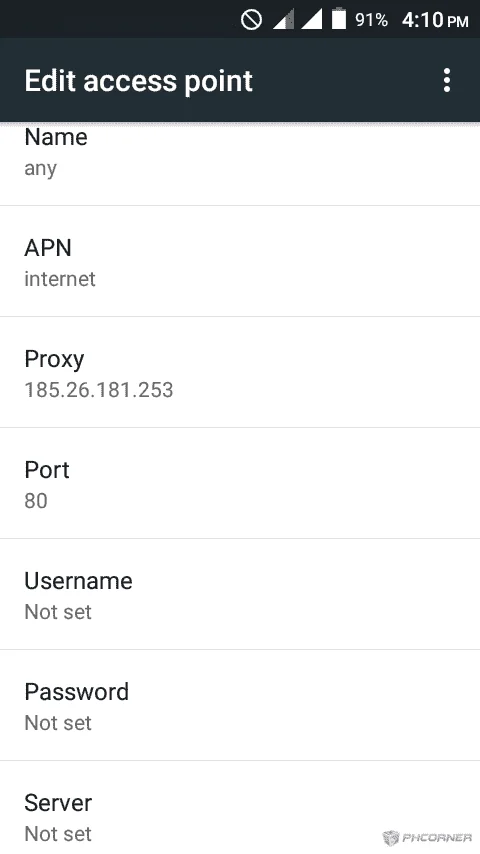Tap the second SIM signal strength icon

point(312,20)
